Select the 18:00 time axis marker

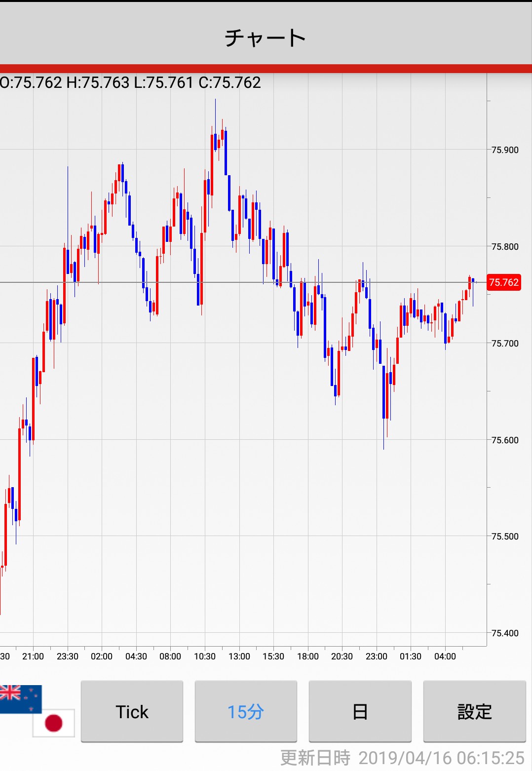pos(308,656)
